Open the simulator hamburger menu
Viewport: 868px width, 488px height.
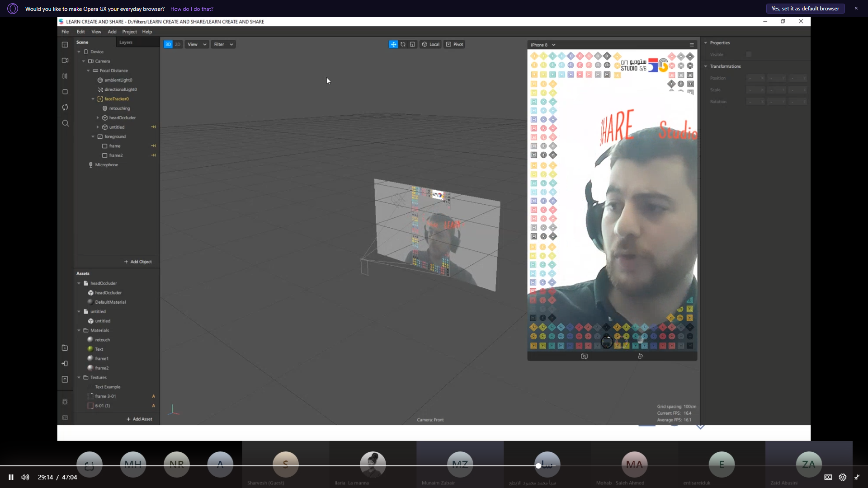(692, 45)
